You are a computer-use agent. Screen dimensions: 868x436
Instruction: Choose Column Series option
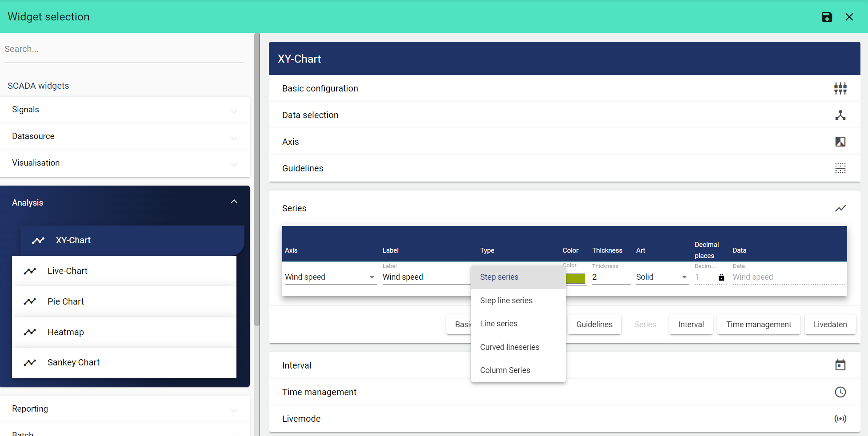pos(505,370)
